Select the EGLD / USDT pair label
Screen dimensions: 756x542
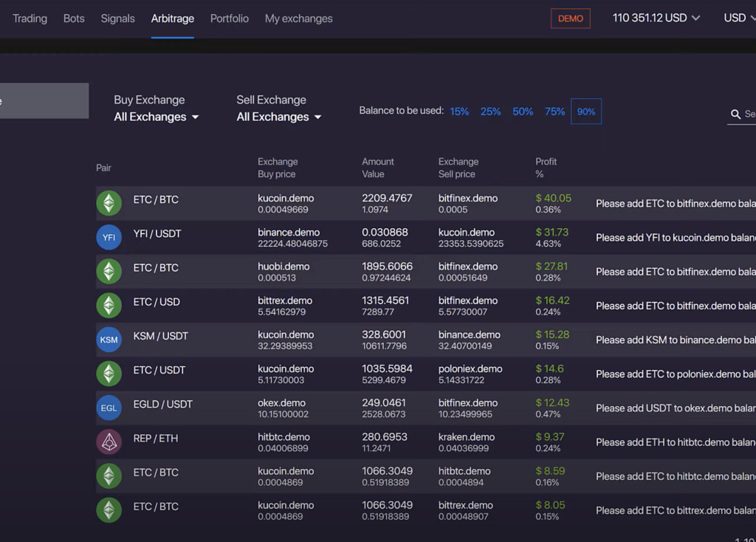163,404
